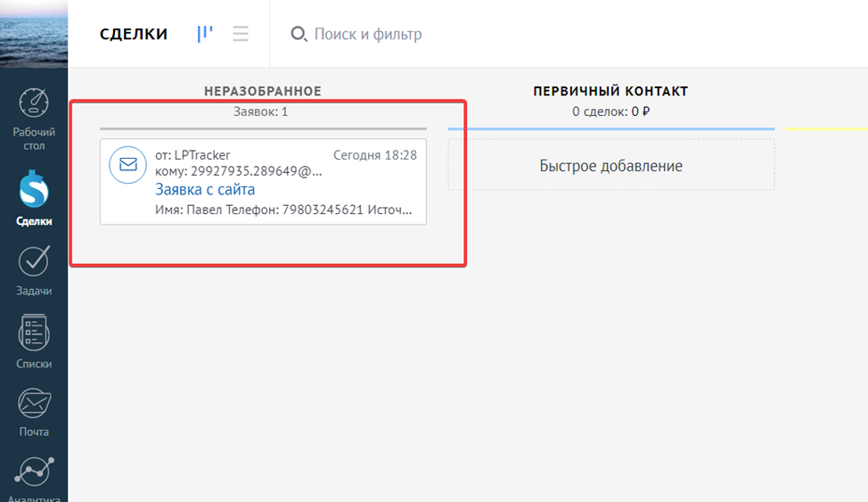
Task: Focus the Поиск и фильтр field
Action: pyautogui.click(x=367, y=34)
